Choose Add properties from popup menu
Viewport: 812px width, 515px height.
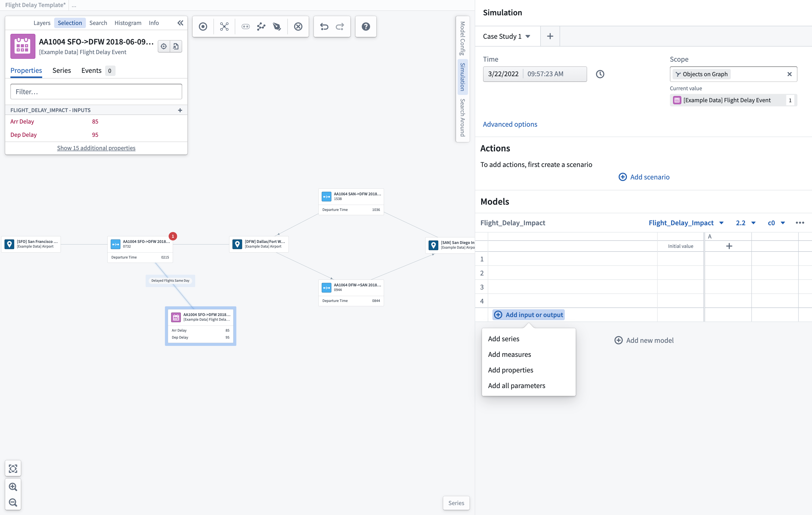[511, 370]
